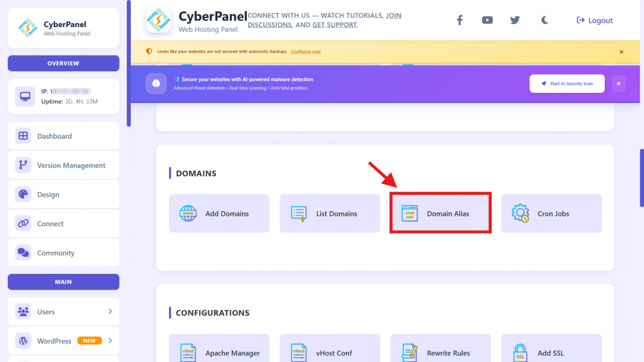The image size is (644, 362).
Task: Open Add SSL
Action: [551, 348]
